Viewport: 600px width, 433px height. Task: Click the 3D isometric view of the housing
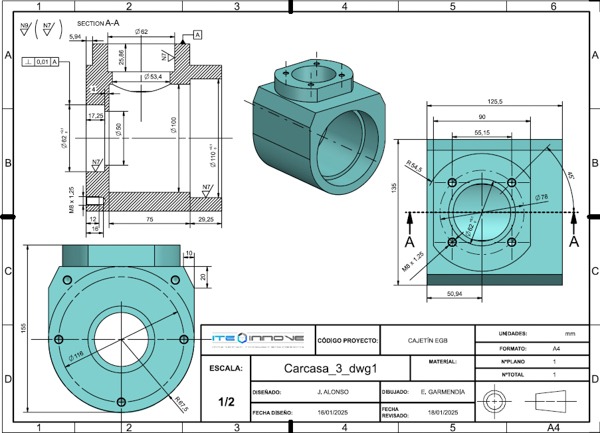tap(315, 118)
